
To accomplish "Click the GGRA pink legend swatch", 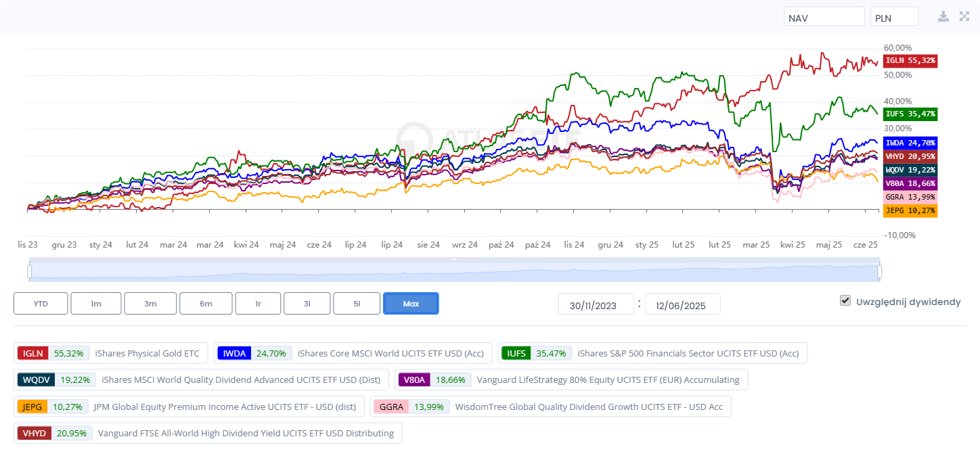I will [x=391, y=407].
